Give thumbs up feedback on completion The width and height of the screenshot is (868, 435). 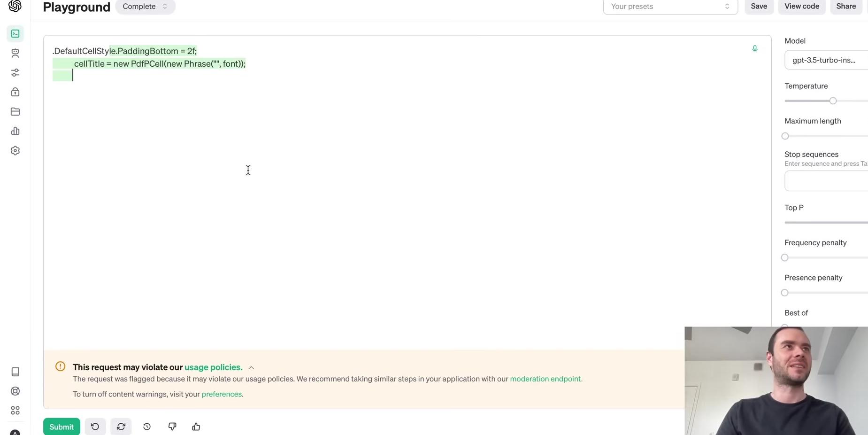(x=196, y=427)
